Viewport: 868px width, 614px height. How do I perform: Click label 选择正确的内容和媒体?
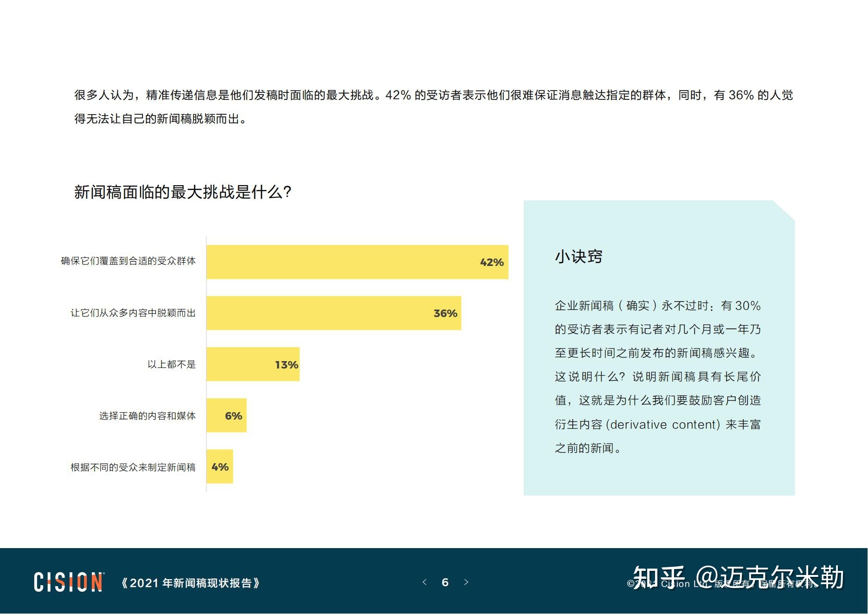point(148,416)
